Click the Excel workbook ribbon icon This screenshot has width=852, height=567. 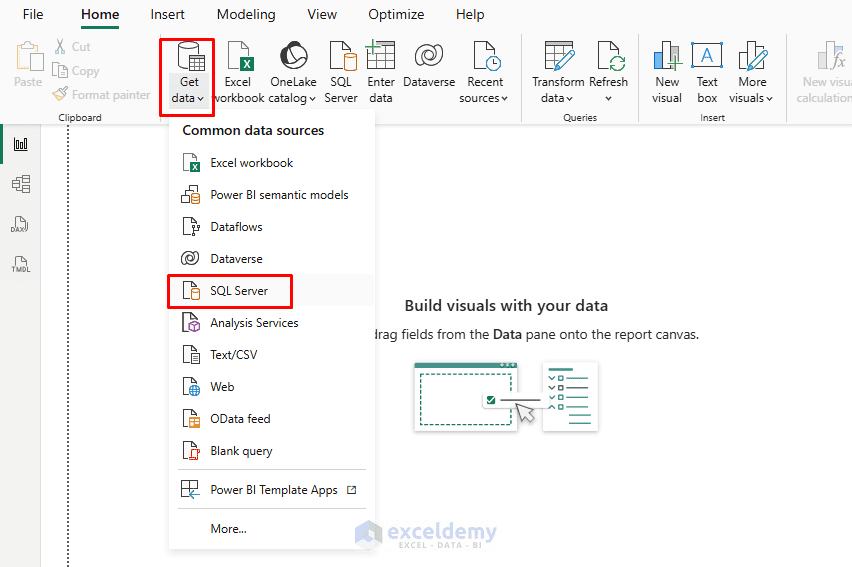(x=239, y=73)
